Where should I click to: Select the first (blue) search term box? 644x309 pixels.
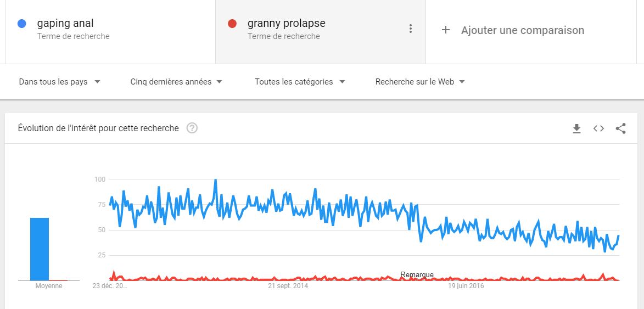pyautogui.click(x=110, y=30)
